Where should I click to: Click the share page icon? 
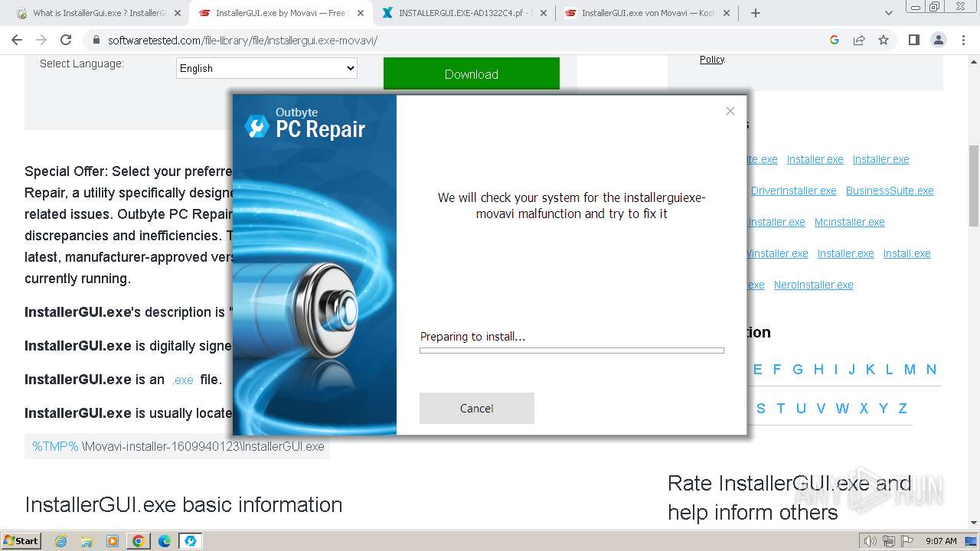click(x=859, y=40)
